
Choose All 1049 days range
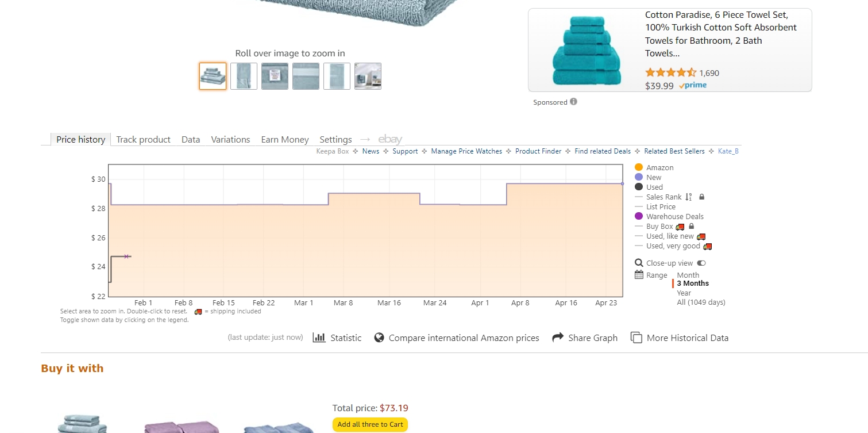pos(701,302)
